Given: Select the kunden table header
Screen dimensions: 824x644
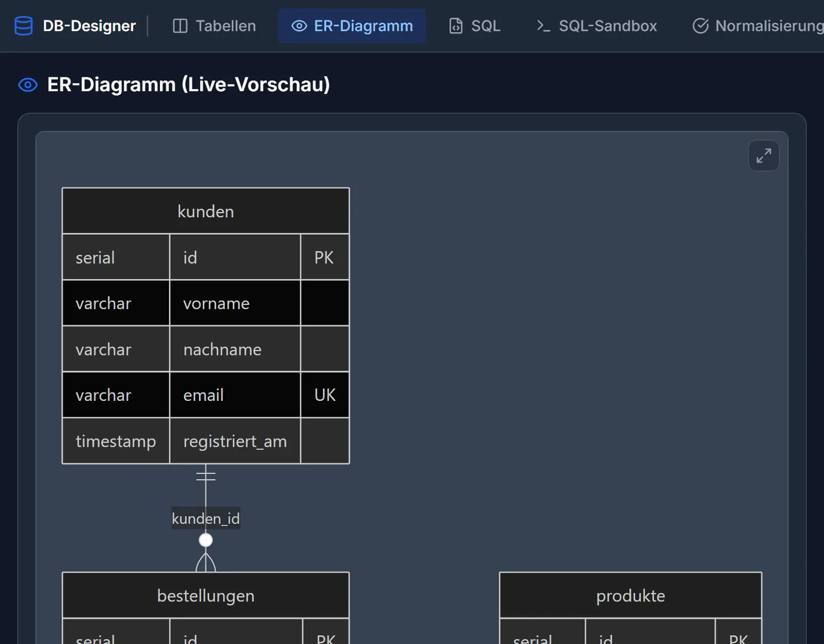Looking at the screenshot, I should pyautogui.click(x=206, y=211).
